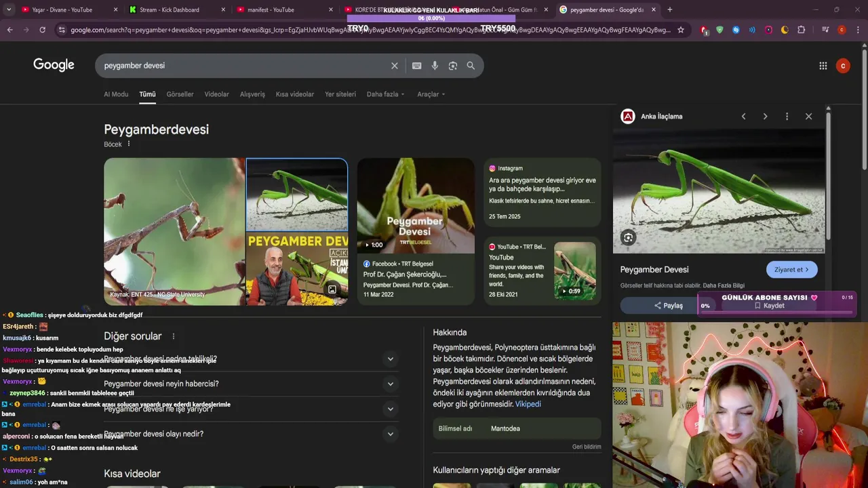868x488 pixels.
Task: Open preview panel three-dot options
Action: coord(787,117)
